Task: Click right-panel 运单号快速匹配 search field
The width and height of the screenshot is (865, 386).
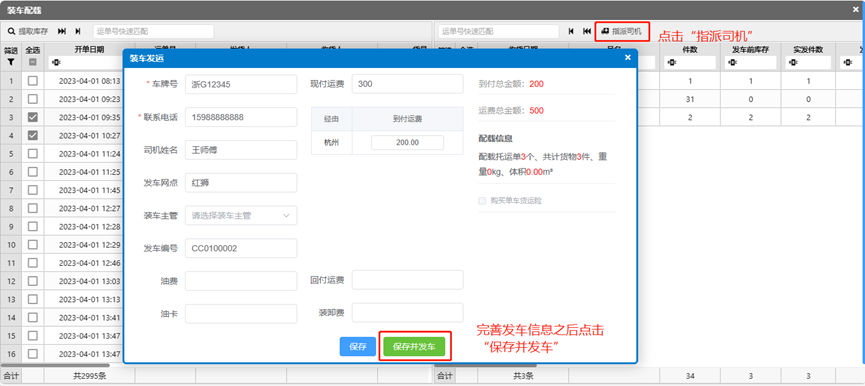Action: 499,31
